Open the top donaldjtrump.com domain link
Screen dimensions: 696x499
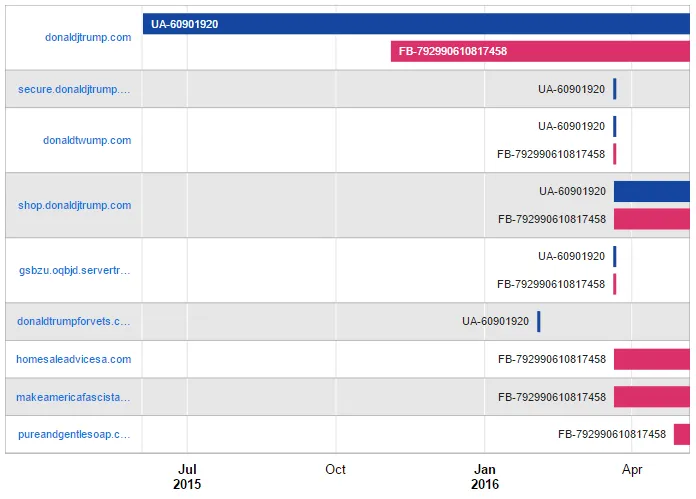click(x=88, y=37)
